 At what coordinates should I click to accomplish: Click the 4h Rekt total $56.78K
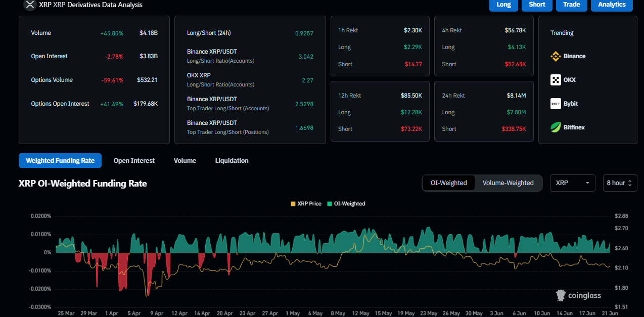515,30
